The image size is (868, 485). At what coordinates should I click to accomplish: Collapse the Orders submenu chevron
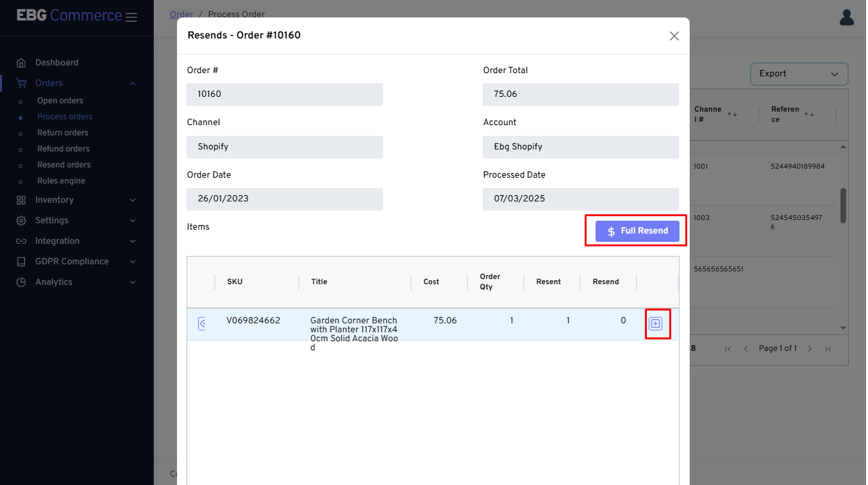pos(133,83)
